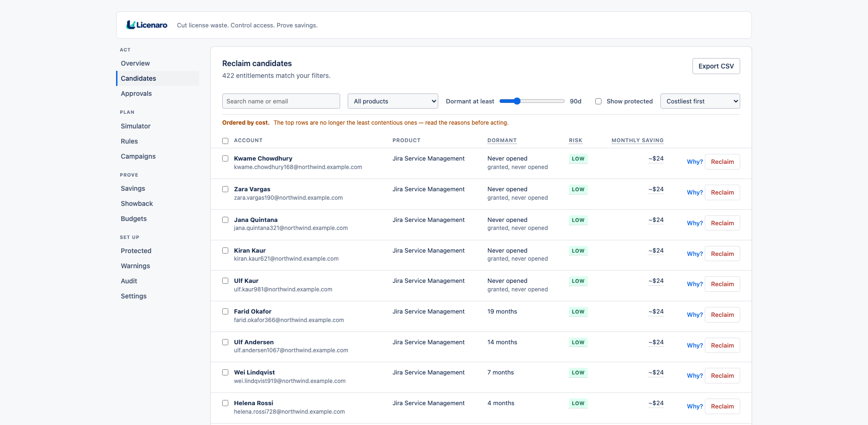Reclaim Helena Rossi's license
The height and width of the screenshot is (425, 868).
pyautogui.click(x=722, y=406)
